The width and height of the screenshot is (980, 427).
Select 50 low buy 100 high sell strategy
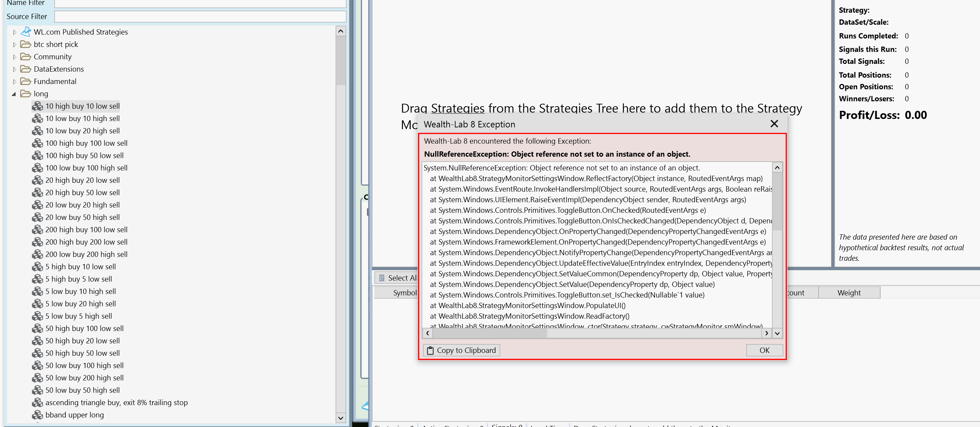[85, 366]
